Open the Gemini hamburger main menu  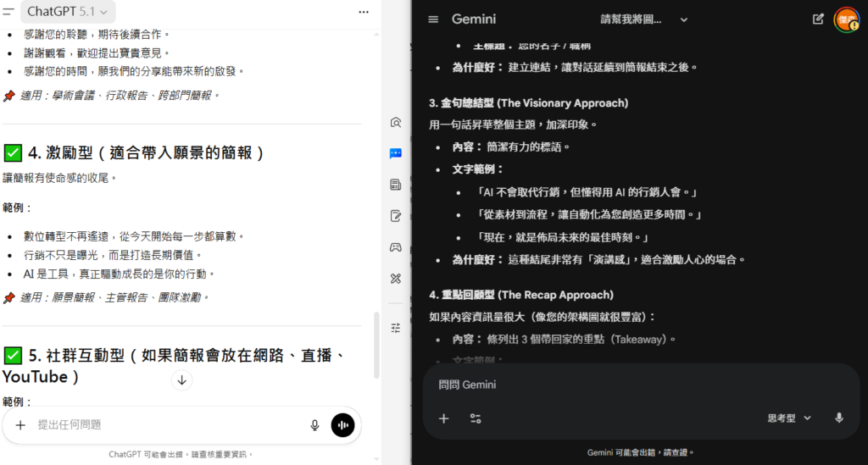[434, 19]
